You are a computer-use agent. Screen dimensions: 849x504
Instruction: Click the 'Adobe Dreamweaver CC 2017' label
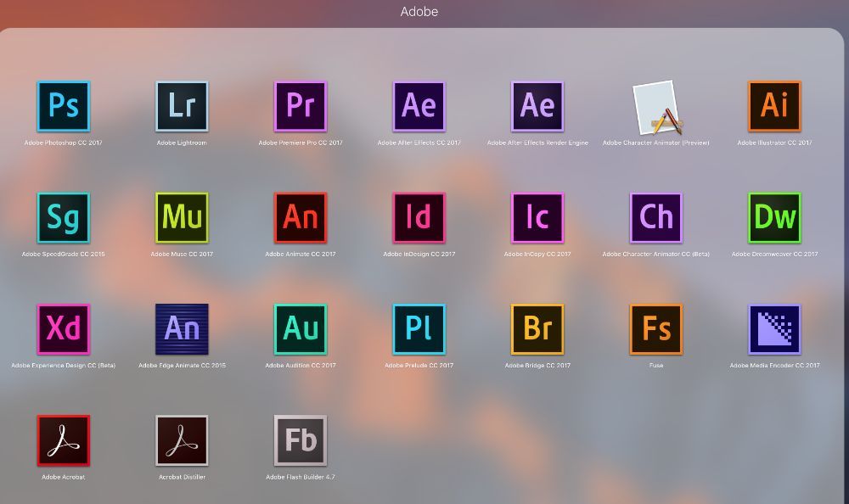tap(775, 254)
